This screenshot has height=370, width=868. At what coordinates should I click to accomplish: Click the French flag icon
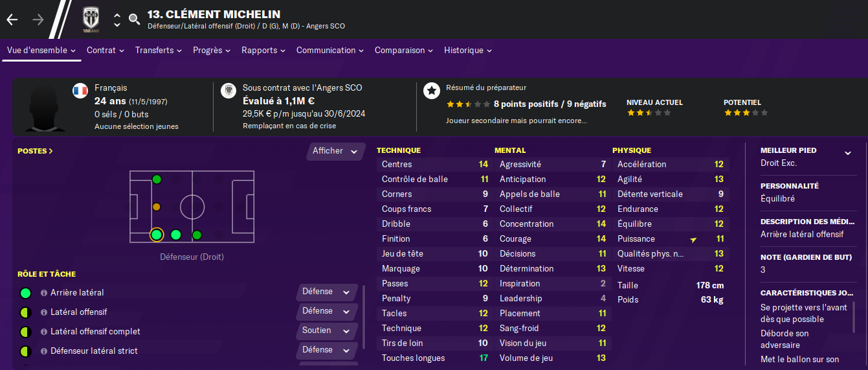click(x=80, y=91)
